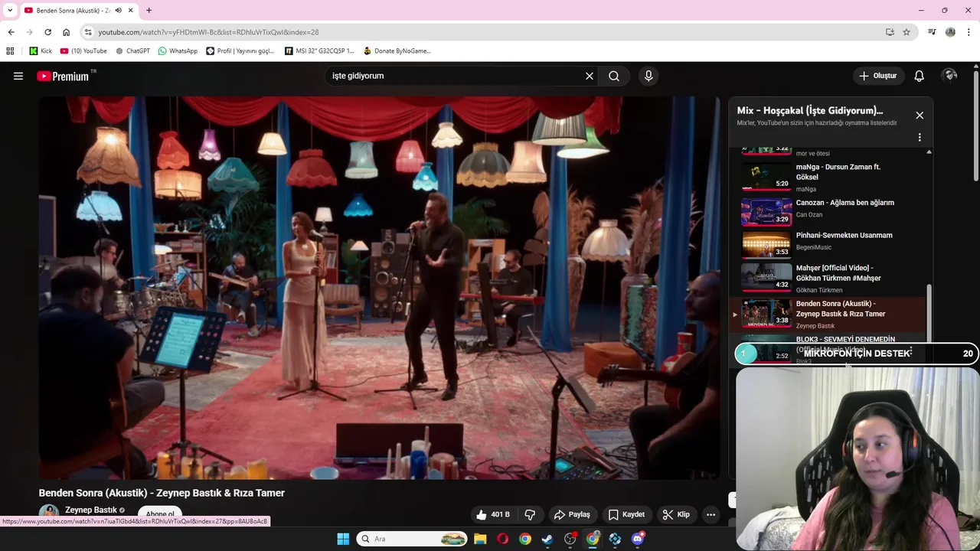Open the WhatsApp bookmark
Image resolution: width=980 pixels, height=551 pixels.
[178, 51]
